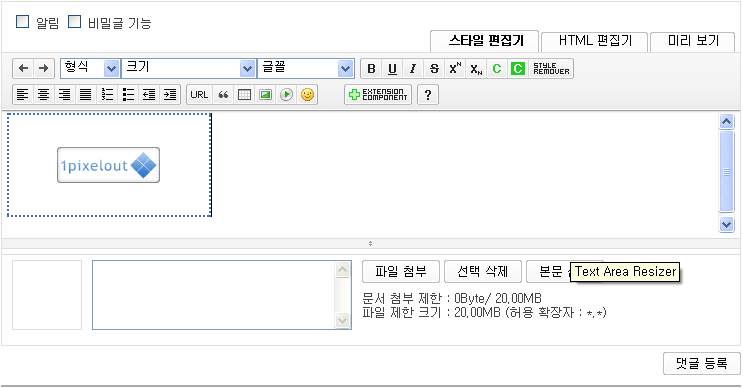Screen dimensions: 743x388
Task: Open the background color picker
Action: [517, 69]
